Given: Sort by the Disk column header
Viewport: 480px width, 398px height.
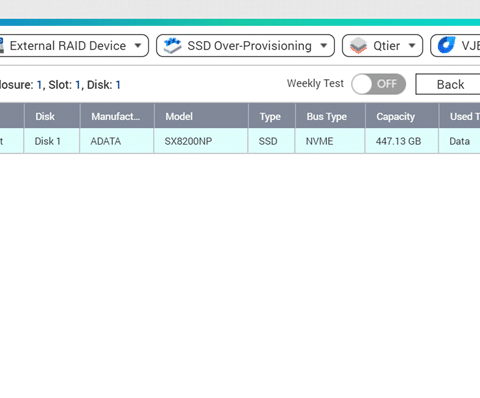Looking at the screenshot, I should 52,116.
